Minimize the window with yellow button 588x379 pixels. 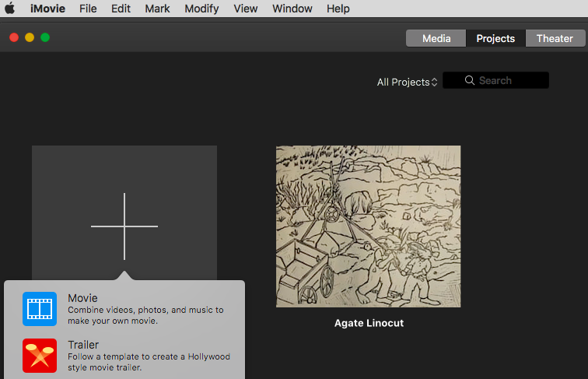(30, 37)
